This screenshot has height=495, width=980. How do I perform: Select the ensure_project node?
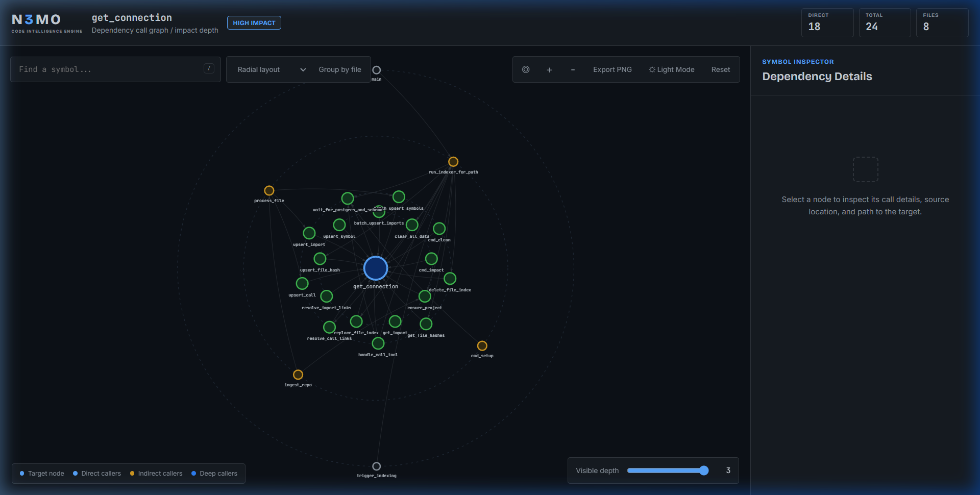tap(425, 296)
